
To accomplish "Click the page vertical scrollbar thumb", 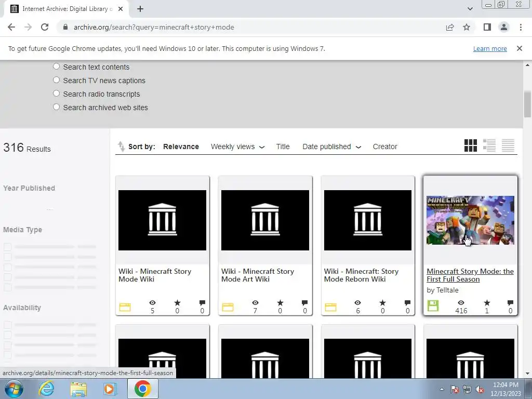I will [x=528, y=104].
